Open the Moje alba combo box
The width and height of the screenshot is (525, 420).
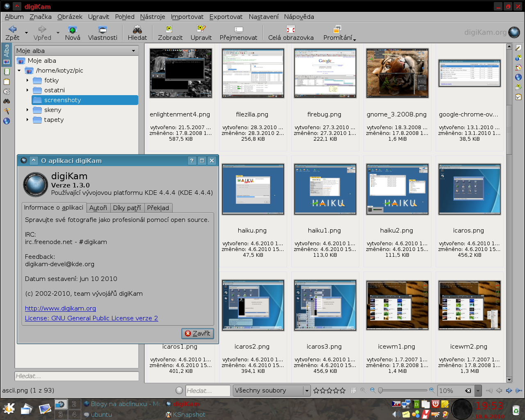pyautogui.click(x=76, y=51)
